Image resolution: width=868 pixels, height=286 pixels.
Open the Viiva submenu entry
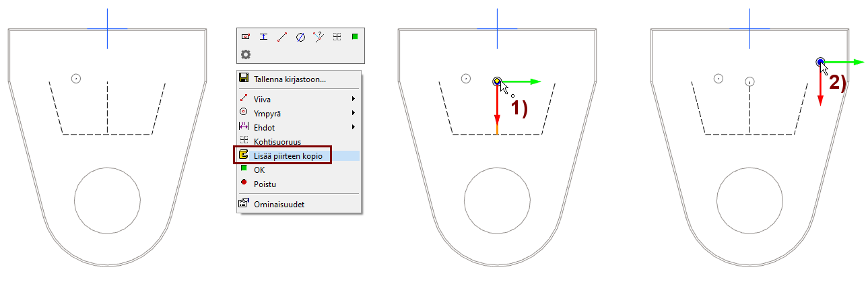tap(299, 99)
